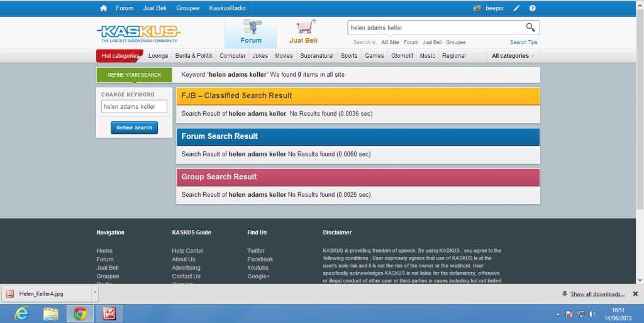Open Google+ footer link
Viewport: 644px width, 323px height.
(x=258, y=276)
